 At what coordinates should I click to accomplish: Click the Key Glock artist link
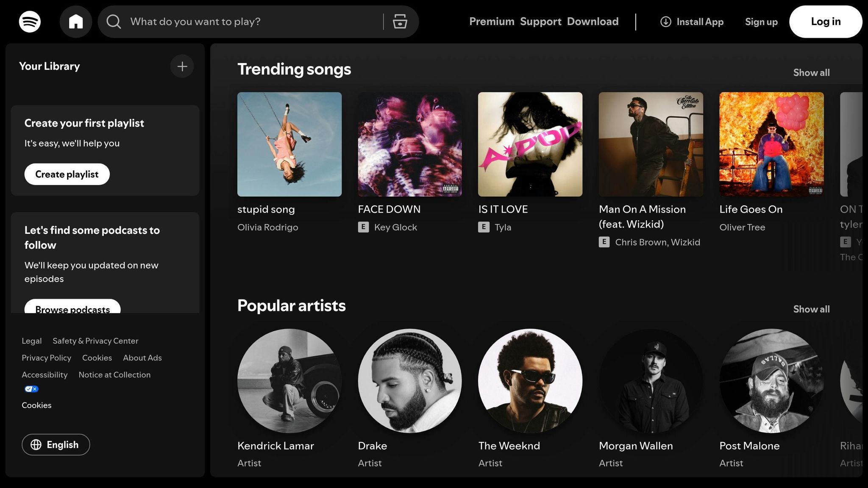(x=395, y=227)
